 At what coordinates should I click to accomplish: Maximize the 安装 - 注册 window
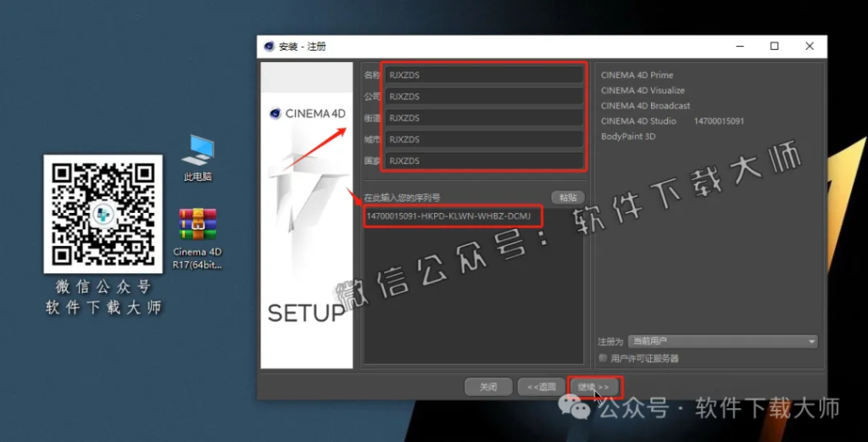pyautogui.click(x=775, y=47)
